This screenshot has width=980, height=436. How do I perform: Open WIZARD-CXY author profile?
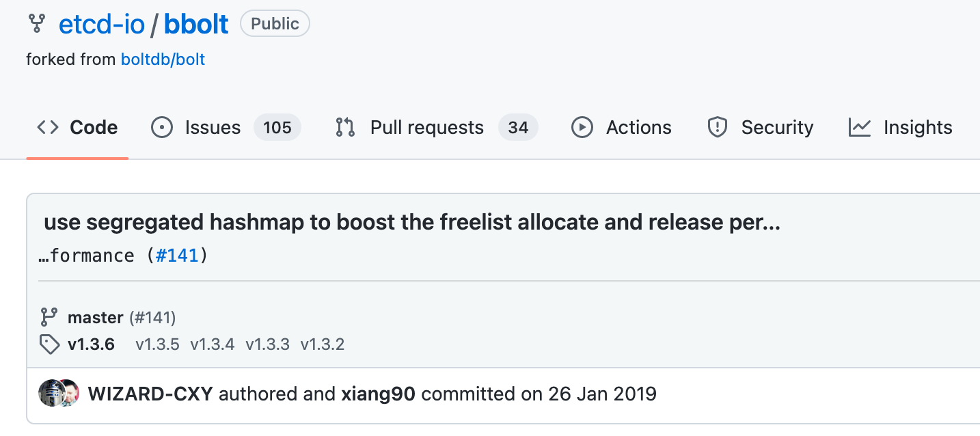[x=150, y=394]
